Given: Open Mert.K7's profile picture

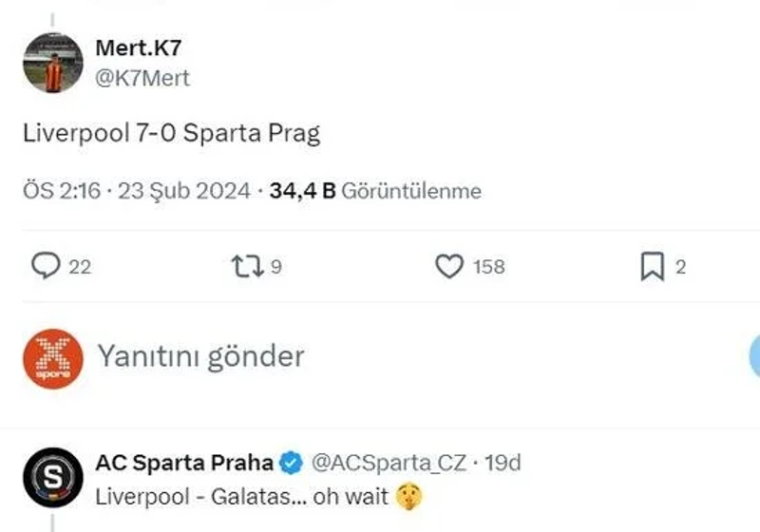Looking at the screenshot, I should click(x=53, y=63).
